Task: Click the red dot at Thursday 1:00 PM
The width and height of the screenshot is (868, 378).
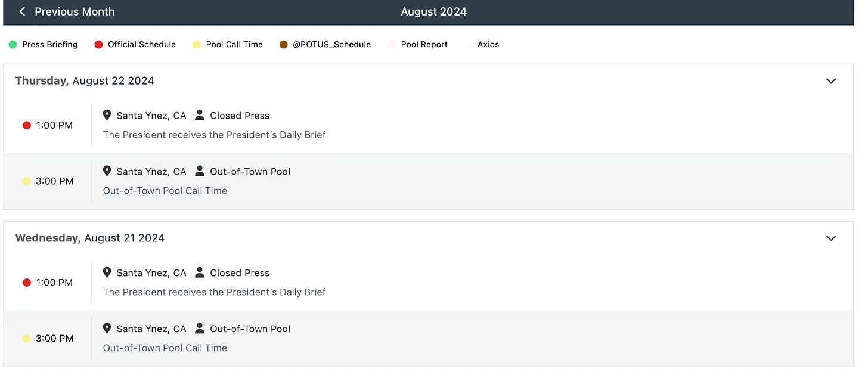Action: point(26,125)
